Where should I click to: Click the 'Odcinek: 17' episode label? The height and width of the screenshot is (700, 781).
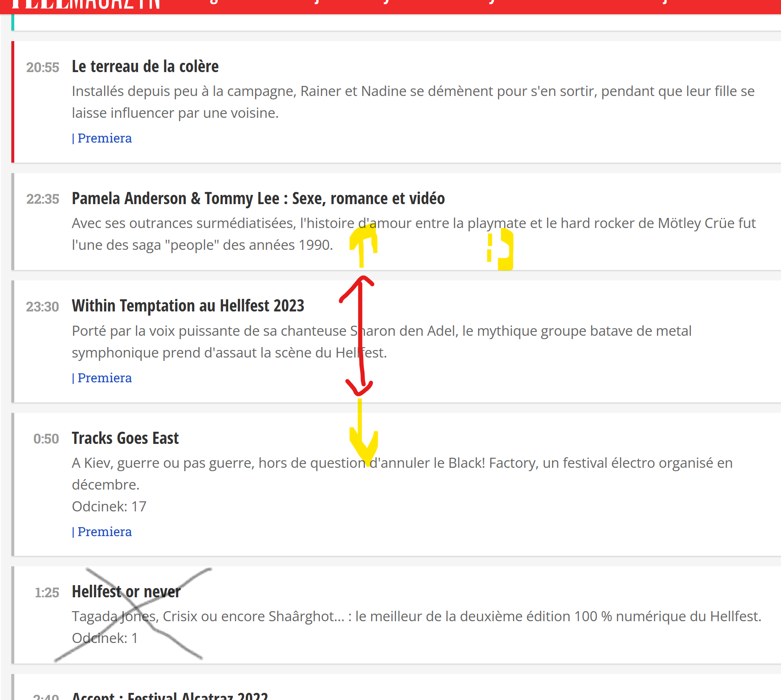109,506
